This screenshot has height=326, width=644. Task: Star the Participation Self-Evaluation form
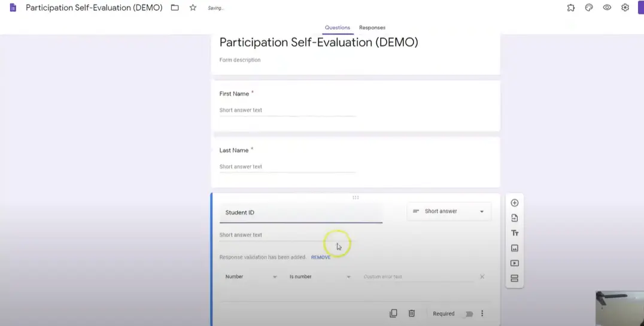[x=193, y=8]
